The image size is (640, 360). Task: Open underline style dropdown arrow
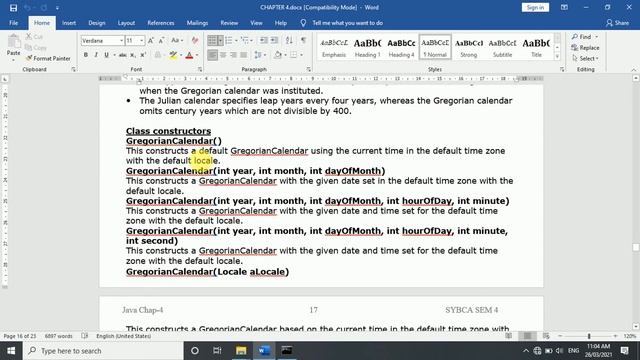[x=114, y=55]
